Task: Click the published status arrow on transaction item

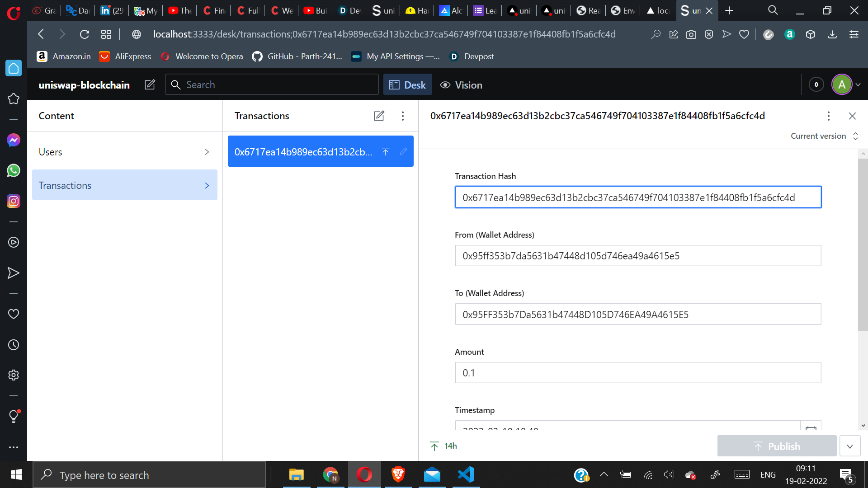Action: pyautogui.click(x=386, y=152)
